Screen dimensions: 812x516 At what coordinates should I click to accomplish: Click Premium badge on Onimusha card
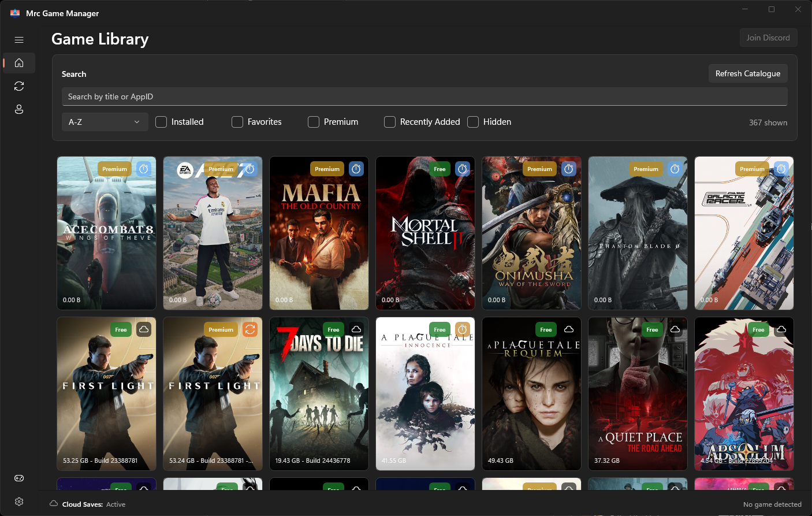(539, 169)
